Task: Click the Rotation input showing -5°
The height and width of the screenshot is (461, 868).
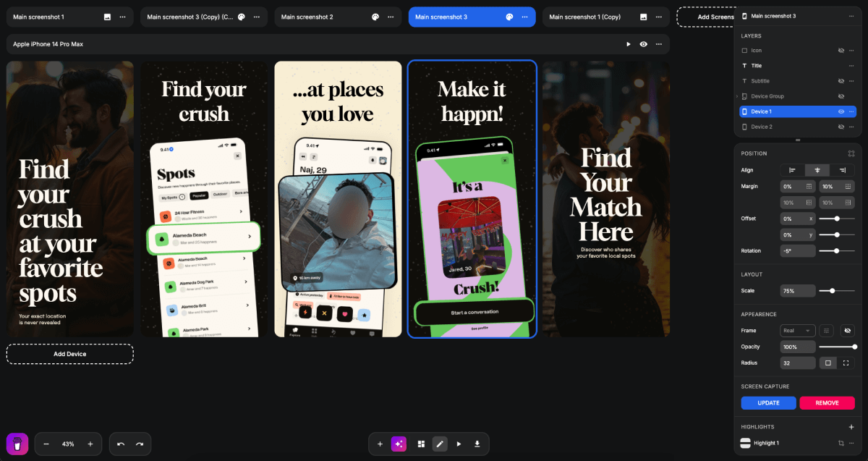Action: point(798,250)
